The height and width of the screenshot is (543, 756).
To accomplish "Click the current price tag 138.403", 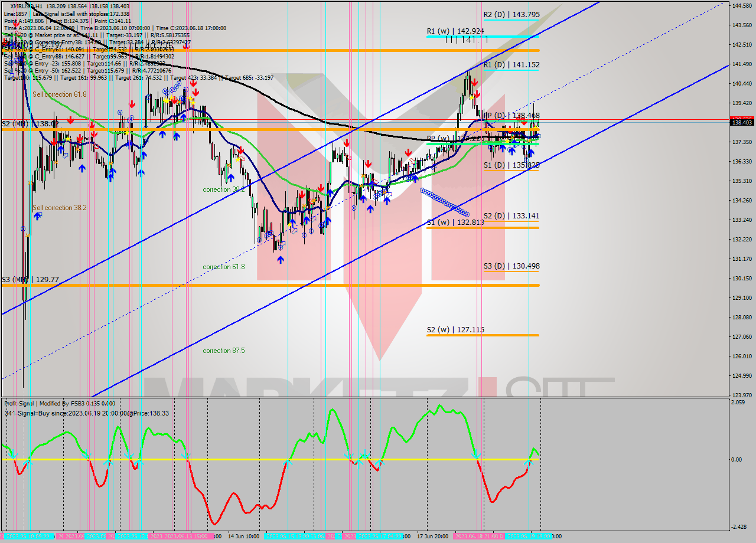I will click(742, 122).
